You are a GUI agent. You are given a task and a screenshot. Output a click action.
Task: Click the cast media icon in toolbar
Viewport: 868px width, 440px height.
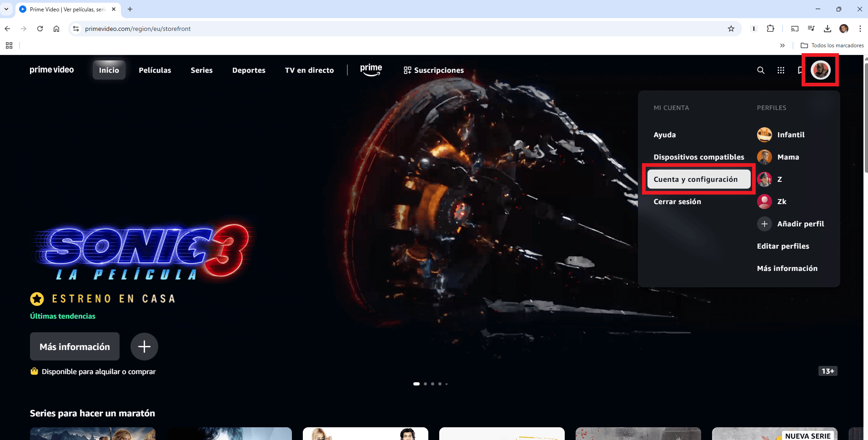(x=795, y=29)
